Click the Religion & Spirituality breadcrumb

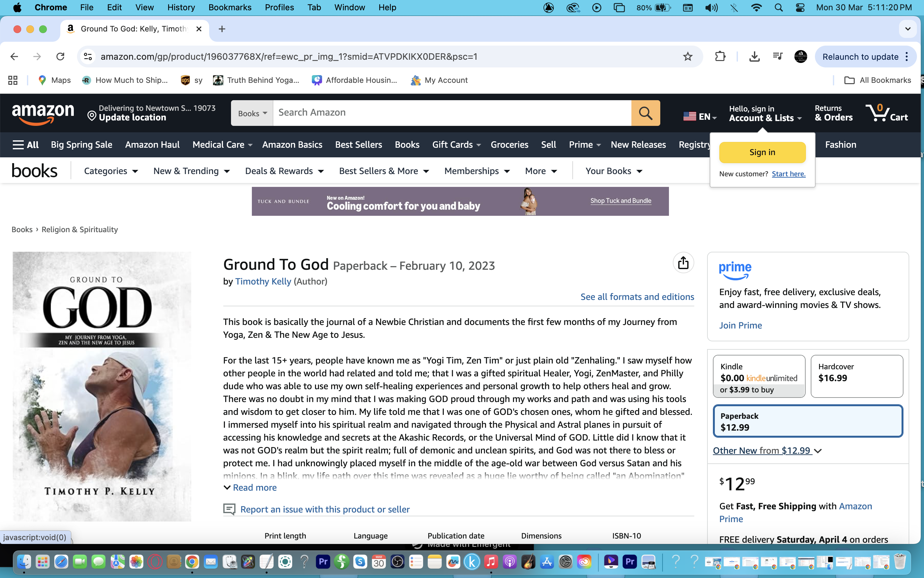(x=80, y=230)
